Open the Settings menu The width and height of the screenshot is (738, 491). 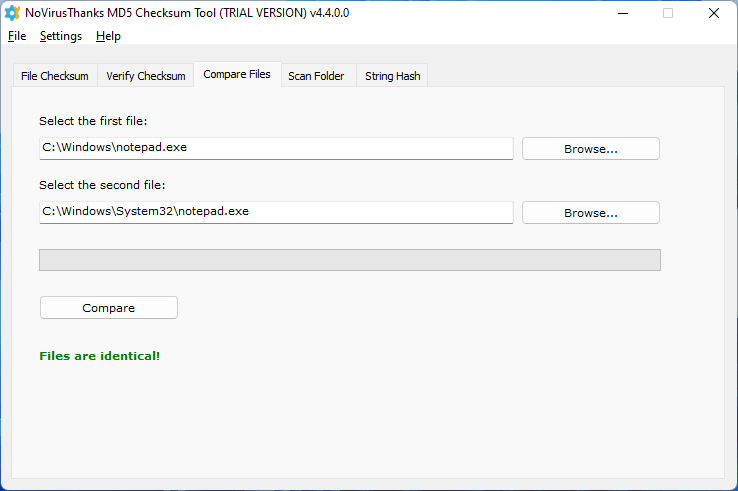pyautogui.click(x=61, y=36)
